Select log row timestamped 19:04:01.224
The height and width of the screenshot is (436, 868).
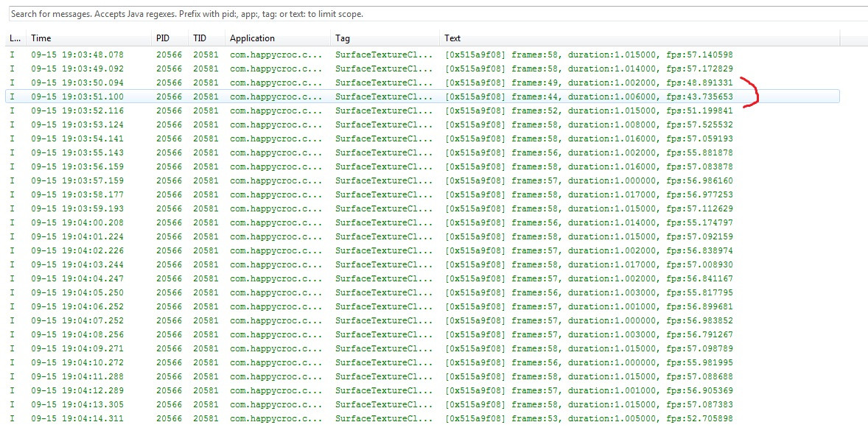(423, 237)
